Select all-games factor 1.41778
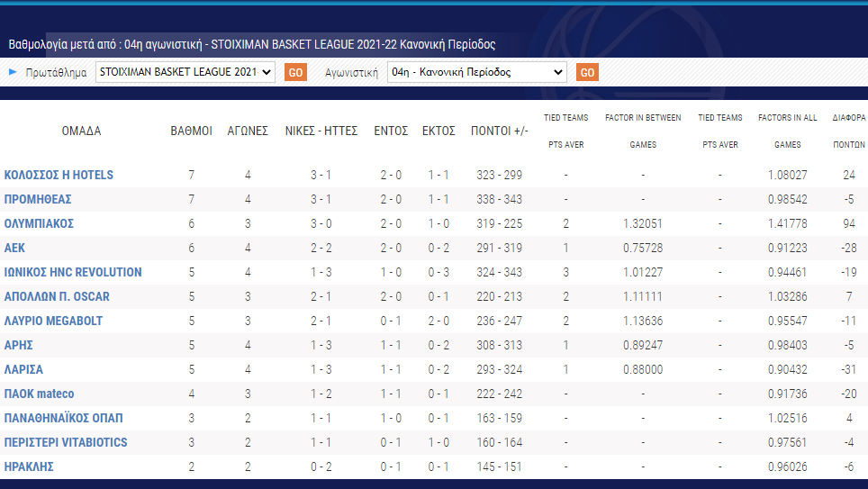This screenshot has height=489, width=868. [x=787, y=223]
